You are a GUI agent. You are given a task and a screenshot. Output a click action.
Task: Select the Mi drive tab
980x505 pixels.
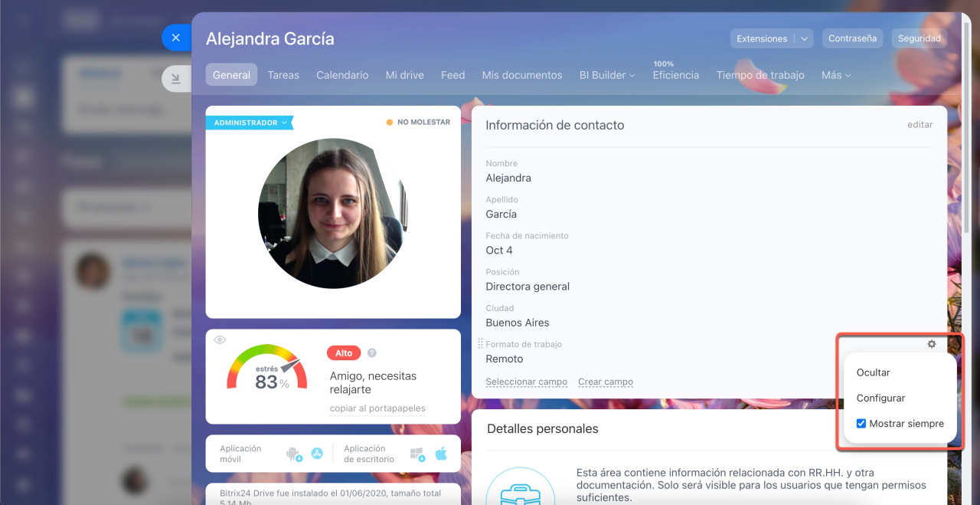click(404, 75)
